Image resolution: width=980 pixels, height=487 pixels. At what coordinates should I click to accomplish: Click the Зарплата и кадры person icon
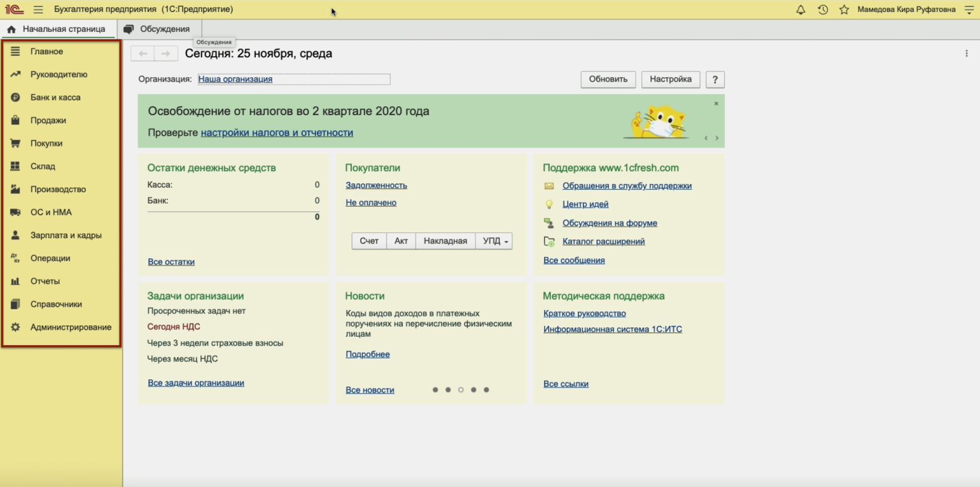[15, 235]
